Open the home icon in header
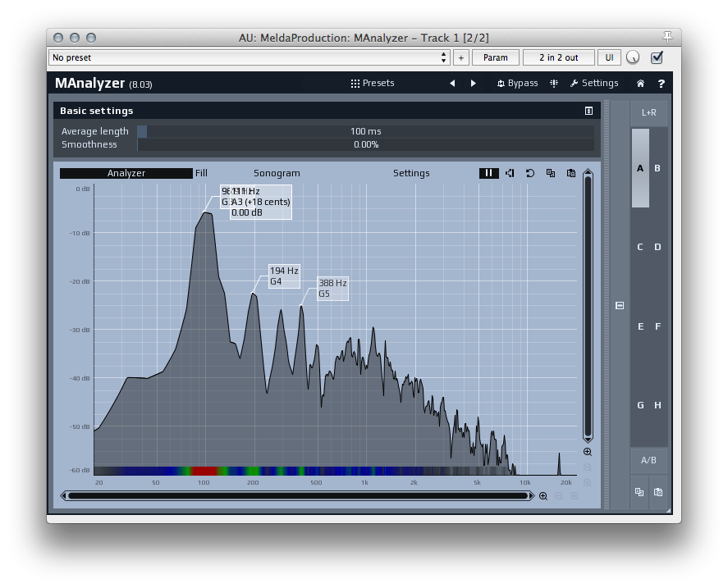The height and width of the screenshot is (588, 728). pyautogui.click(x=640, y=84)
